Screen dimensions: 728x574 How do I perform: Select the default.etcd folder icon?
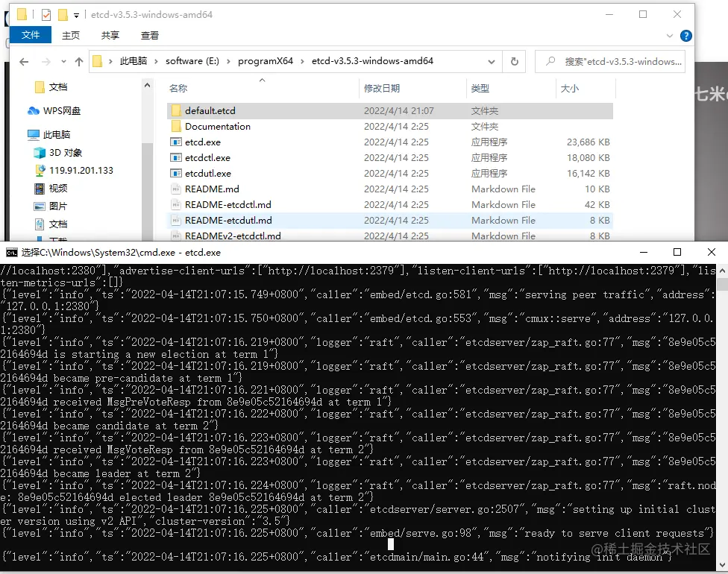176,110
